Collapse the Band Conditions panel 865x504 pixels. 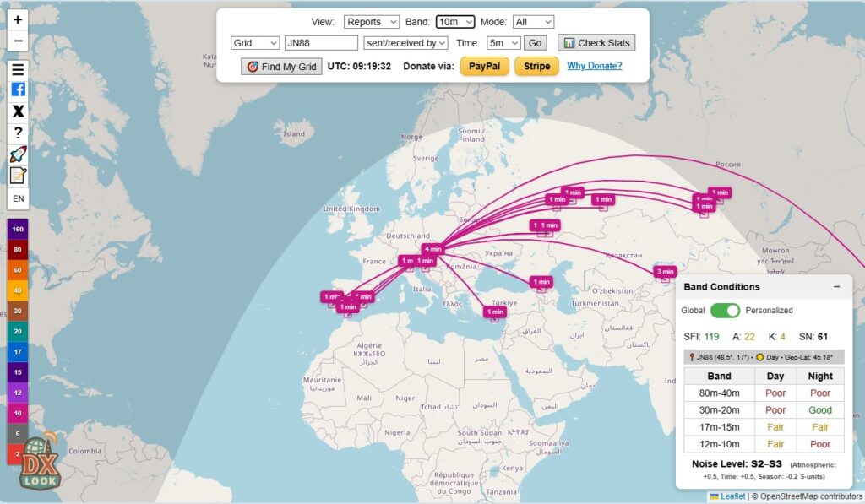pyautogui.click(x=836, y=287)
